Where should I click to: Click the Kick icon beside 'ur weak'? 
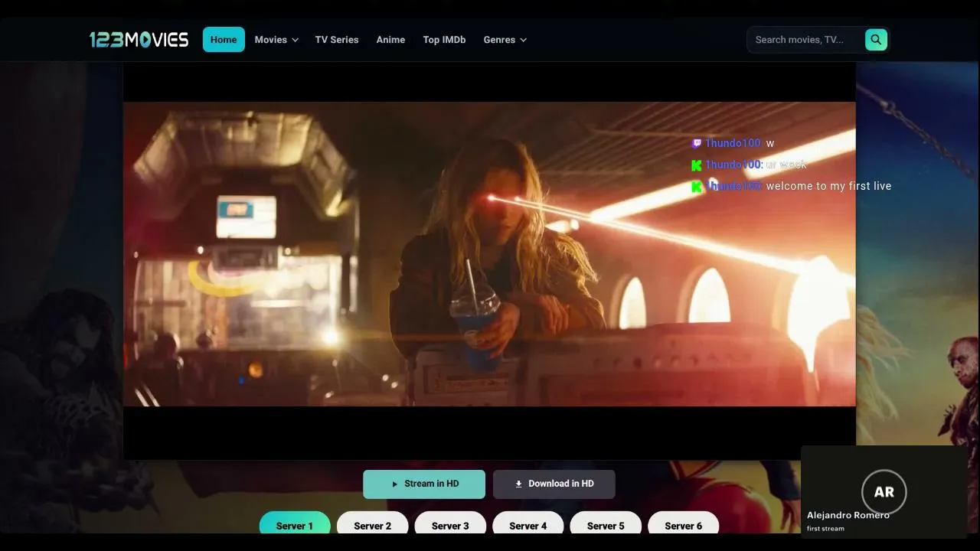[697, 165]
